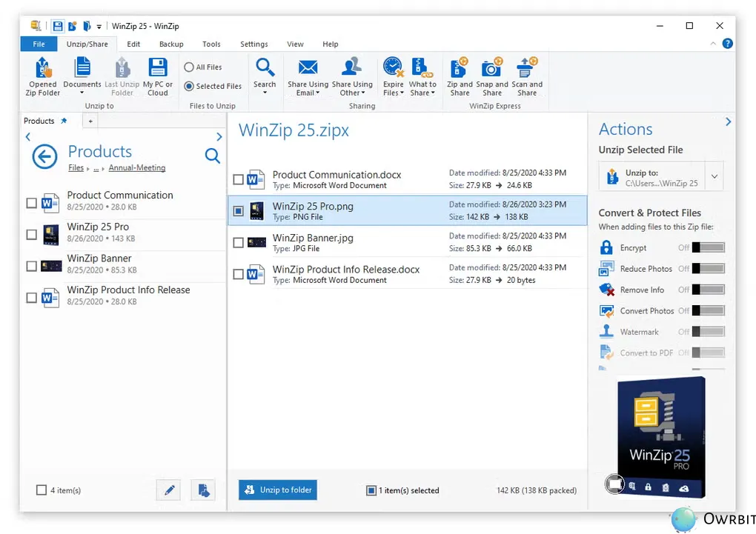756x534 pixels.
Task: Click the Save icon in quick access toolbar
Action: point(58,26)
